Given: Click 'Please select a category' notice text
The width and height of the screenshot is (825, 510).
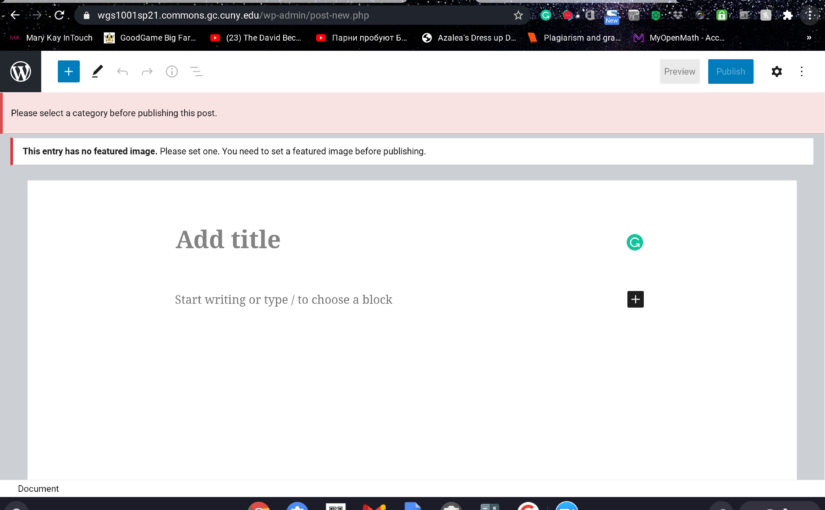Looking at the screenshot, I should [114, 113].
